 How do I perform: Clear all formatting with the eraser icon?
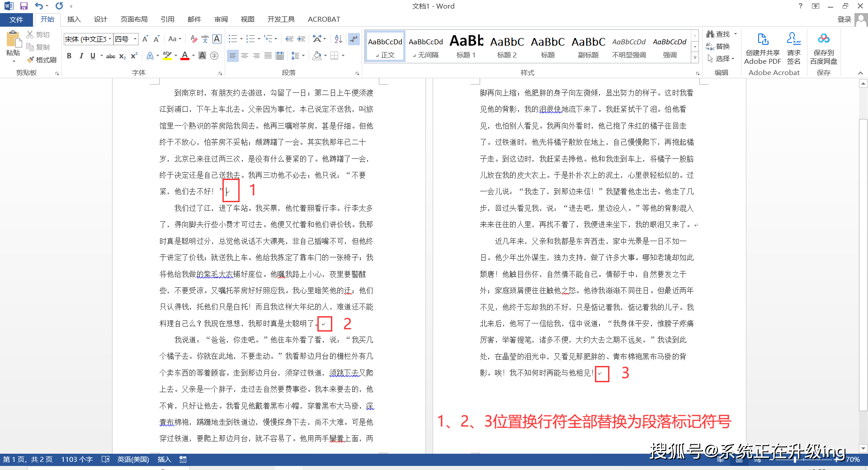pos(194,39)
